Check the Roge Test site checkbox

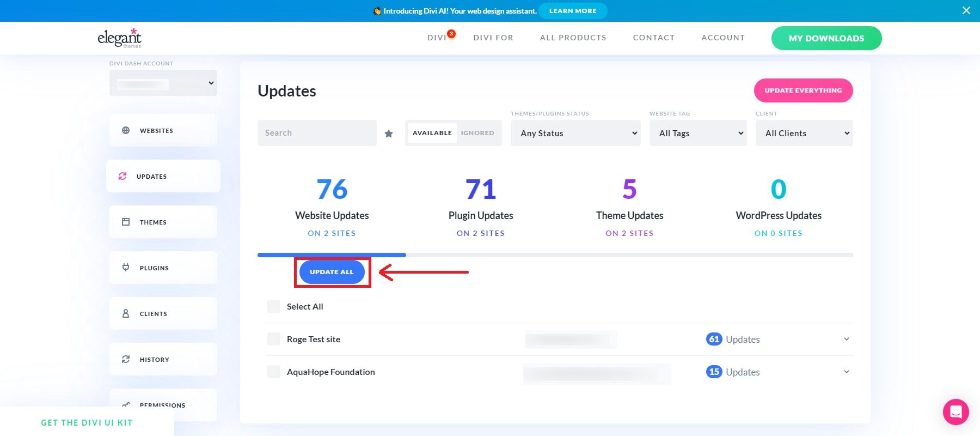click(x=274, y=339)
